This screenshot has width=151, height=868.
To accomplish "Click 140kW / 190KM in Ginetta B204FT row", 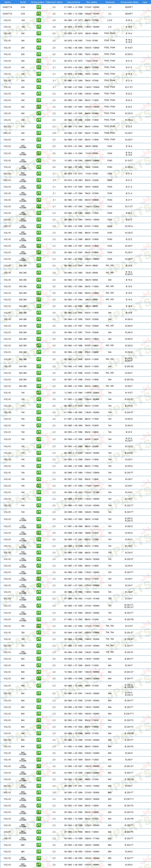I will [x=92, y=14].
